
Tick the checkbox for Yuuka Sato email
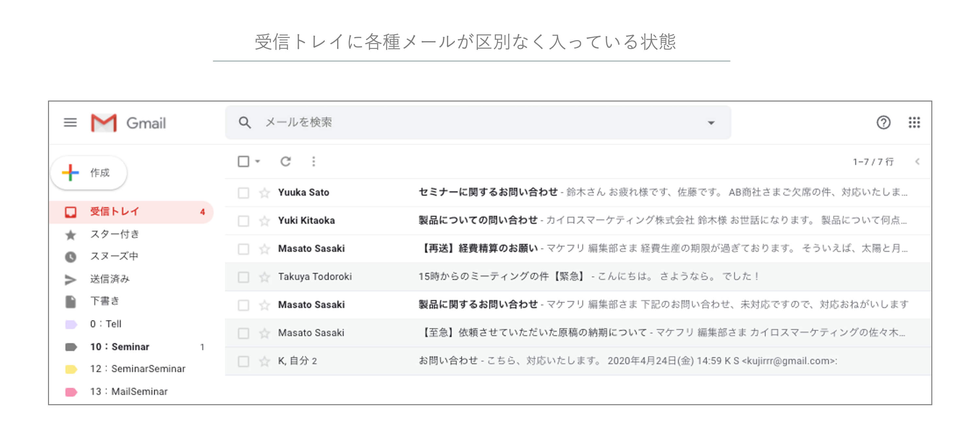point(243,193)
